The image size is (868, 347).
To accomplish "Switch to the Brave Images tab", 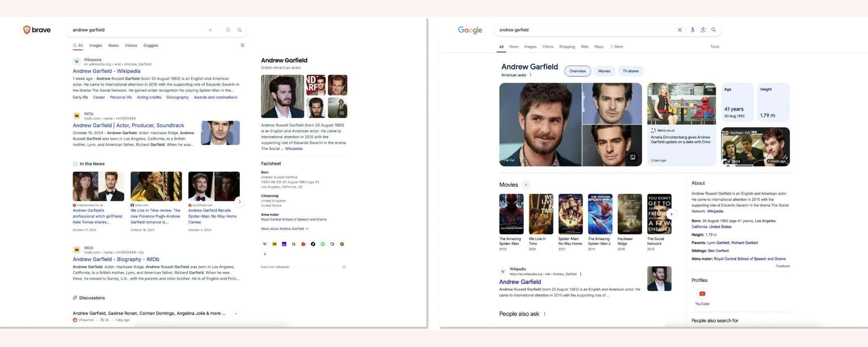I will tap(96, 45).
